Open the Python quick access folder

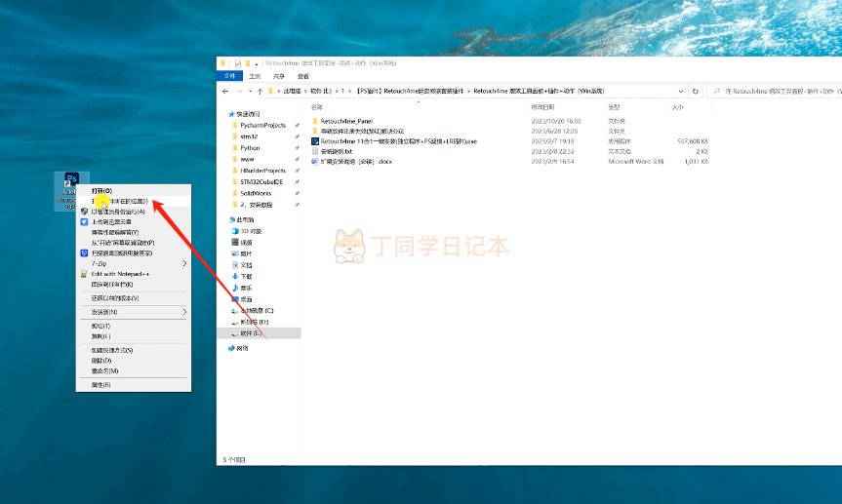point(250,147)
